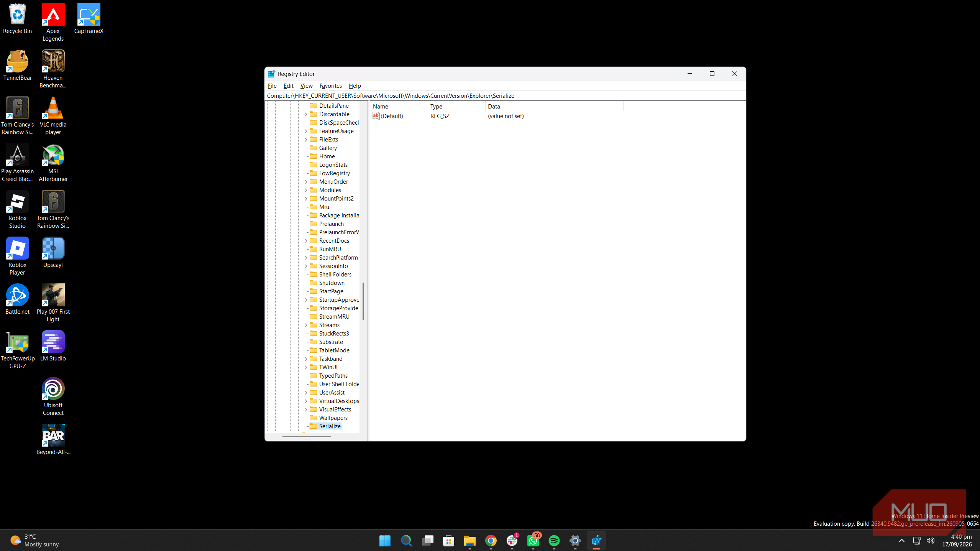Click the registry address bar path
The image size is (980, 551).
pyautogui.click(x=505, y=96)
